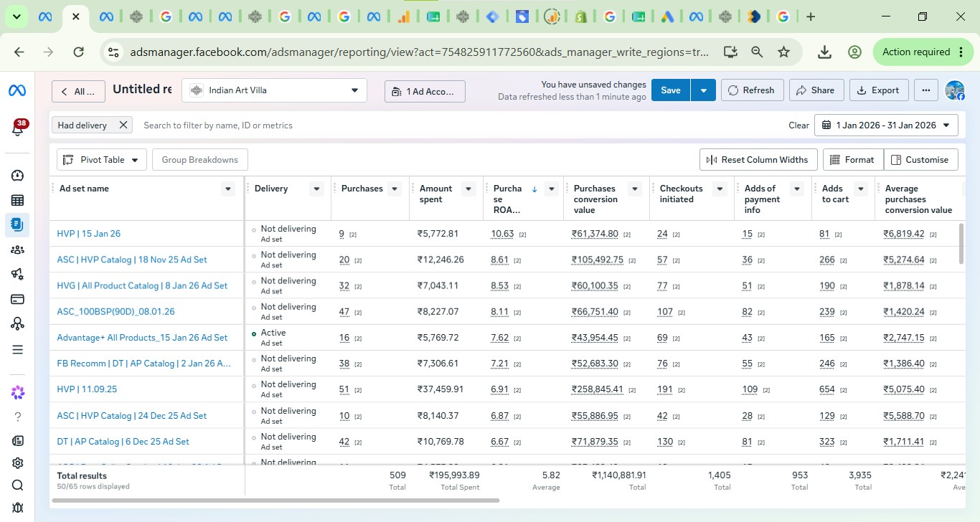Switch to the Google Analytics browser tab
The height and width of the screenshot is (522, 980).
coord(403,16)
